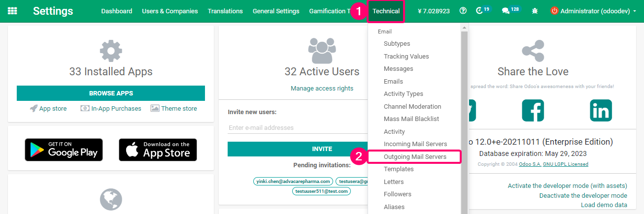Open the Technical menu
Image resolution: width=644 pixels, height=214 pixels.
[x=386, y=11]
